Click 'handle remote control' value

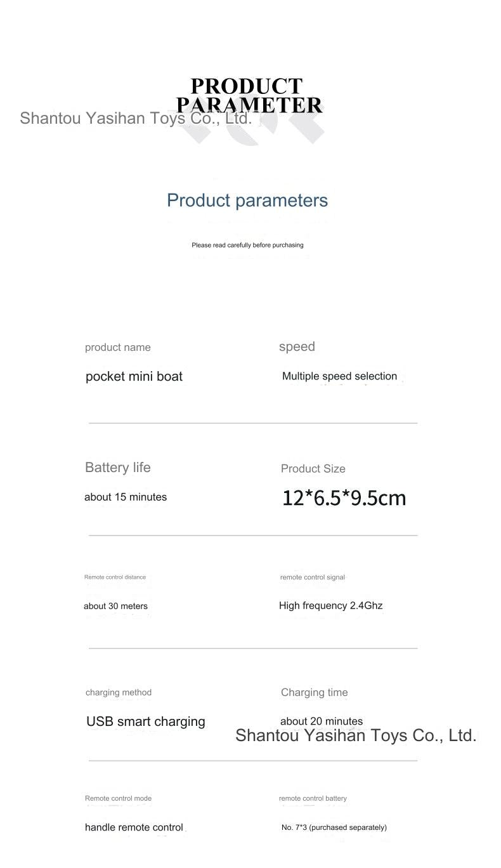(x=134, y=827)
